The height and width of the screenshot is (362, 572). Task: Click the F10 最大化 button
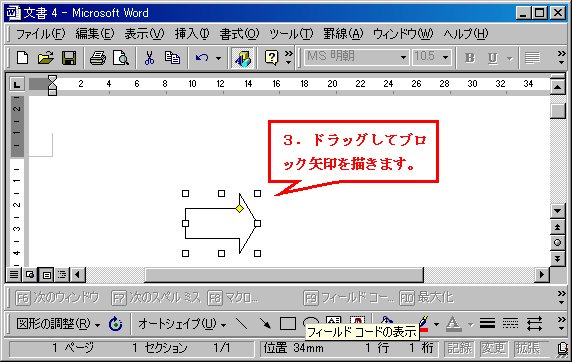tap(426, 298)
